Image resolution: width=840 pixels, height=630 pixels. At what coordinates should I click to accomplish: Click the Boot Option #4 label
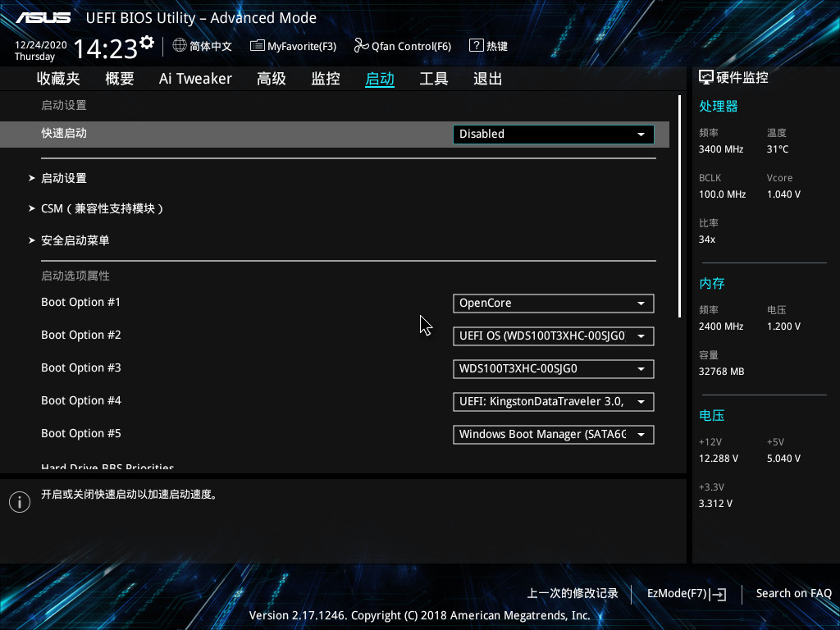[81, 400]
